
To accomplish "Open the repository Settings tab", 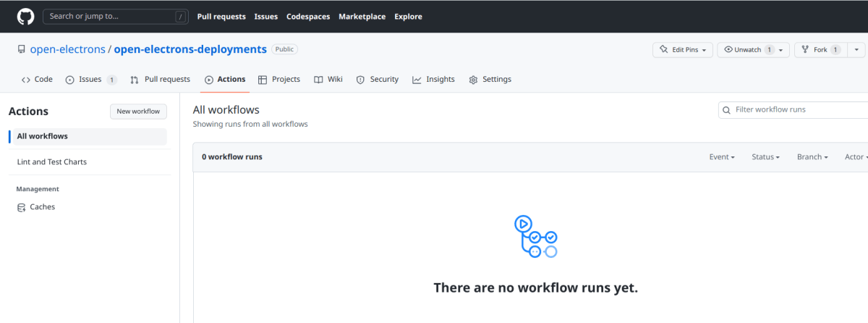I will pos(490,80).
